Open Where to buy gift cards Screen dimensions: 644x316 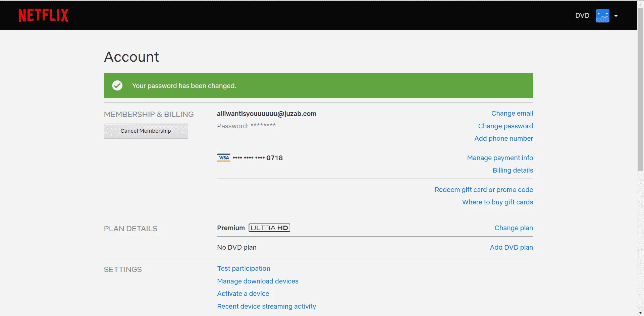pos(497,202)
